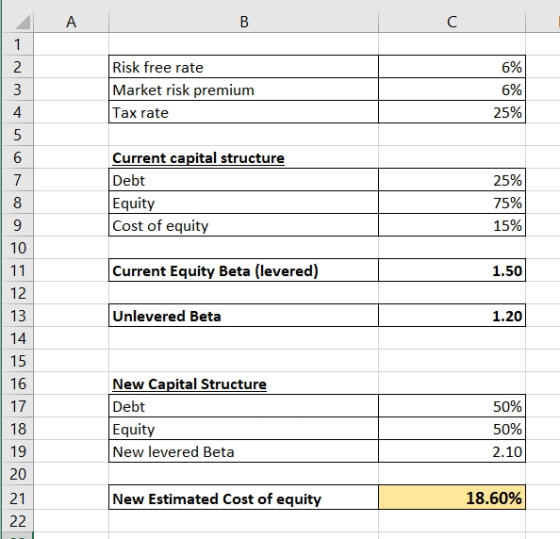Image resolution: width=560 pixels, height=539 pixels.
Task: Select the levered beta value 1.50
Action: point(452,270)
